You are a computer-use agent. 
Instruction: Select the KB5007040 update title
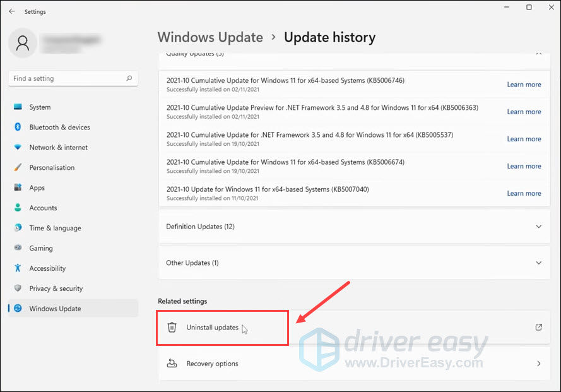click(x=268, y=189)
